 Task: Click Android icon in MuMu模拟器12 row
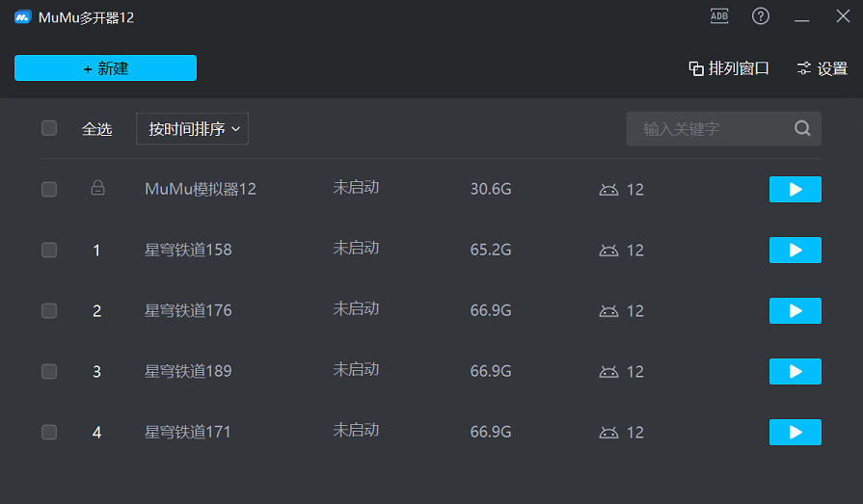pyautogui.click(x=608, y=190)
